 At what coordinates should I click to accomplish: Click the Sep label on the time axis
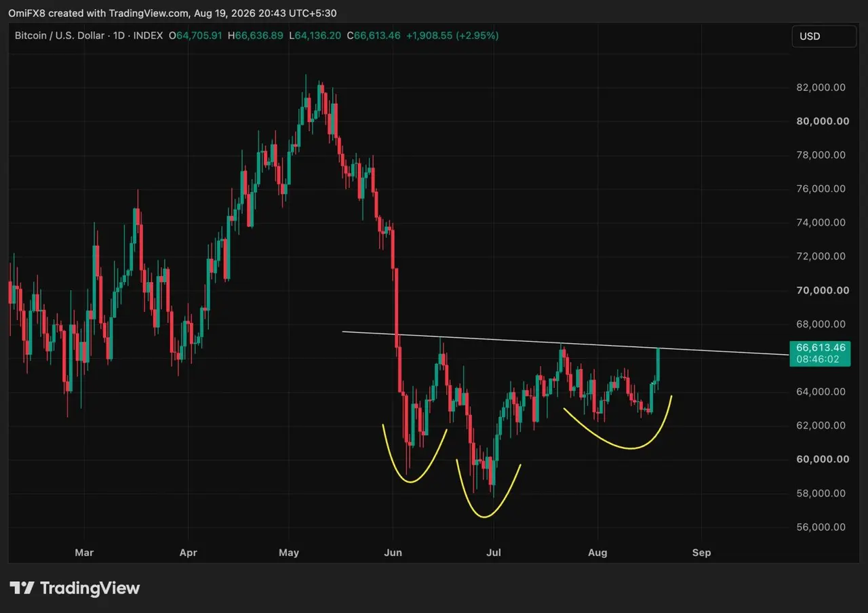coord(702,553)
